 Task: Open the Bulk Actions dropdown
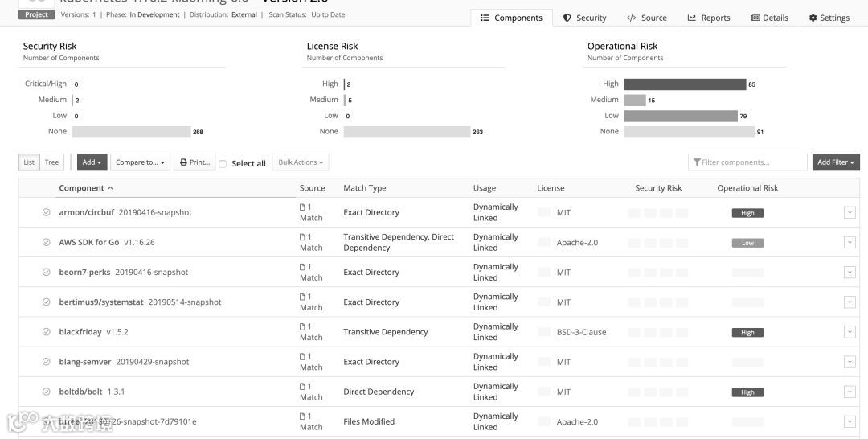point(301,162)
